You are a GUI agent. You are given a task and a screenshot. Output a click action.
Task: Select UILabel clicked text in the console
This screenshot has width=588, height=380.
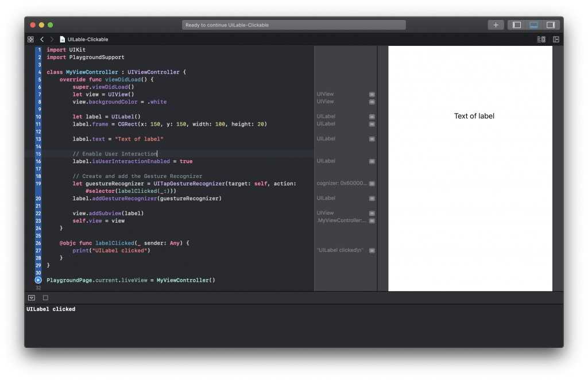[x=51, y=309]
